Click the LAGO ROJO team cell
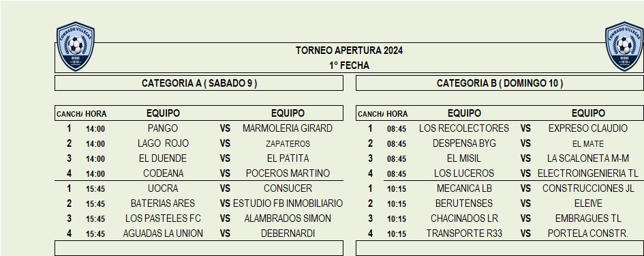Viewport: 644px width, 256px height. pyautogui.click(x=163, y=143)
